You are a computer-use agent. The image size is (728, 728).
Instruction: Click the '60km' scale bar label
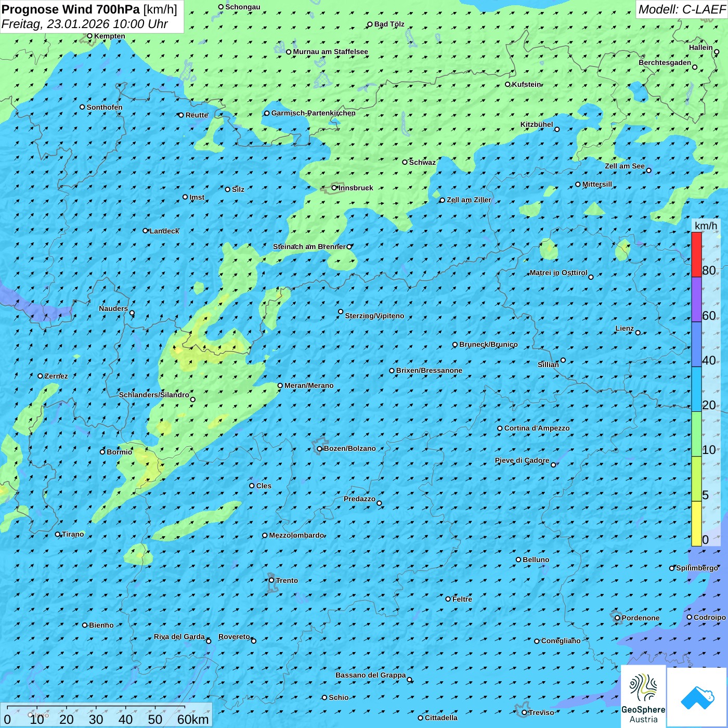[x=193, y=719]
